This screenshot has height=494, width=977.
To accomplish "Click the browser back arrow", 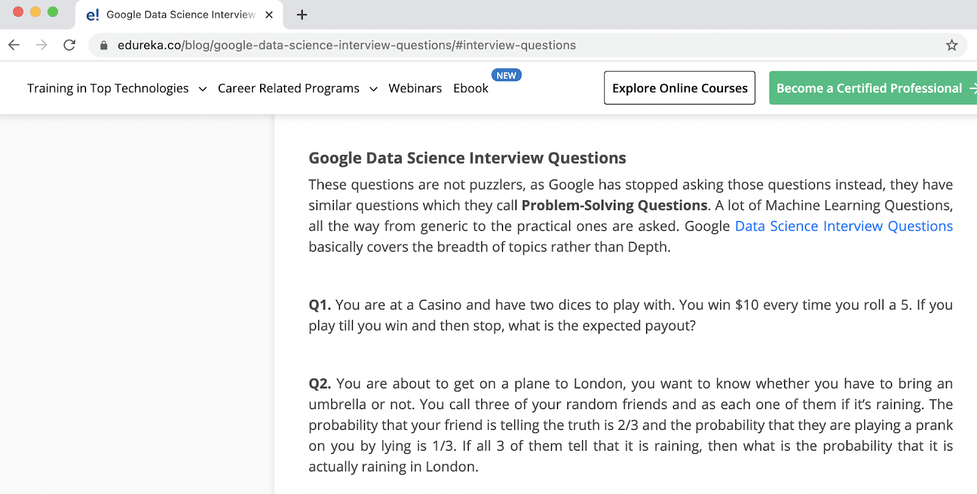I will (x=14, y=45).
